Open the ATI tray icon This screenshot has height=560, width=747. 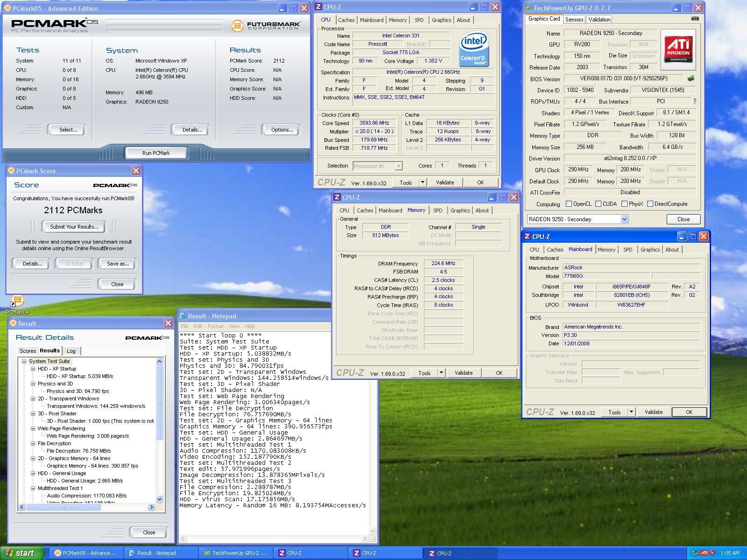pyautogui.click(x=704, y=553)
